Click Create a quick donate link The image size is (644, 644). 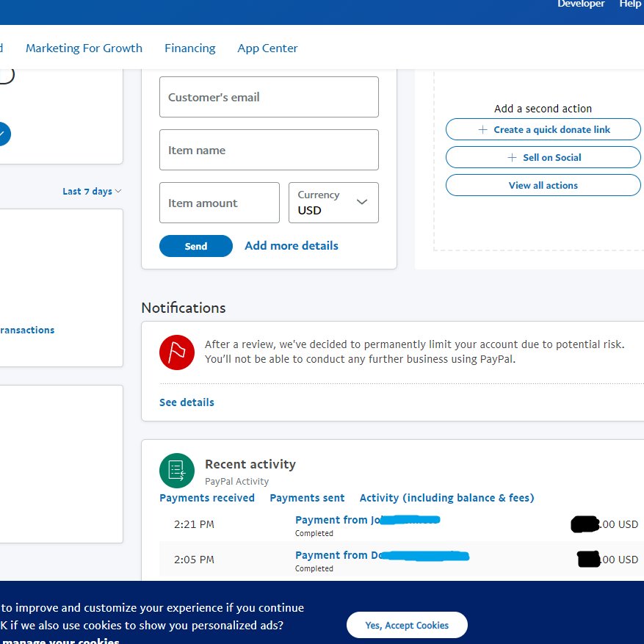[543, 129]
